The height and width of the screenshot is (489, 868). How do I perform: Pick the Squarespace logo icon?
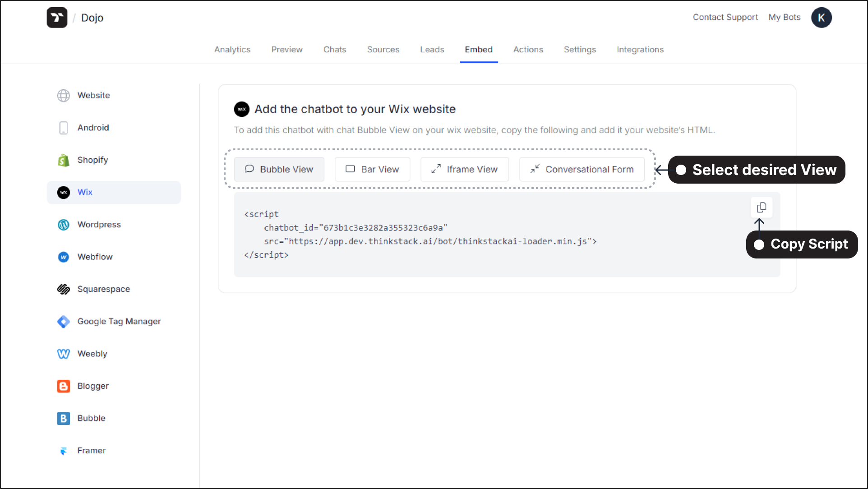[x=64, y=289]
